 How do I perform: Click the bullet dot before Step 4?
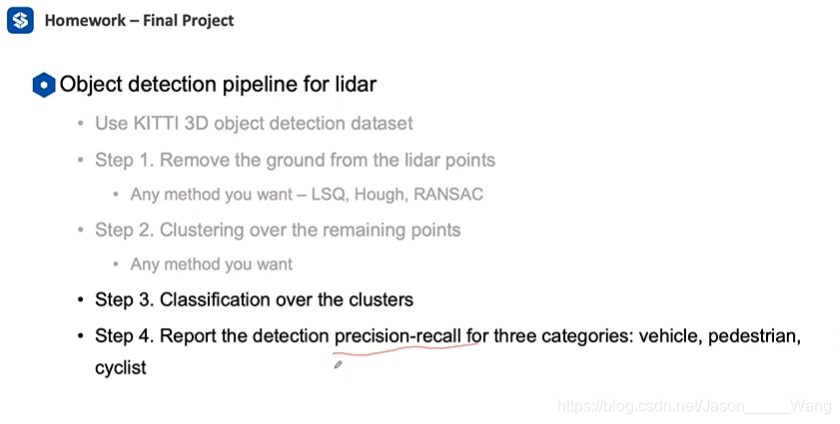80,336
